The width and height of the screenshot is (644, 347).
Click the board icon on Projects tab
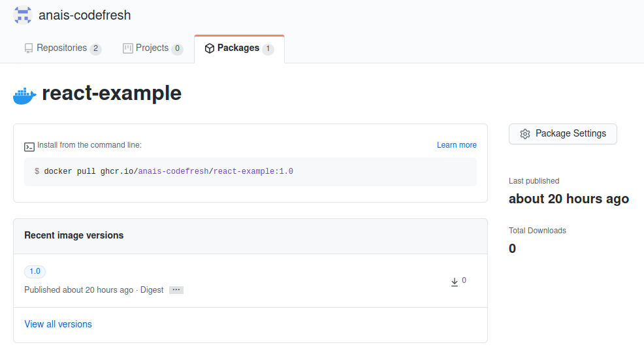tap(128, 48)
